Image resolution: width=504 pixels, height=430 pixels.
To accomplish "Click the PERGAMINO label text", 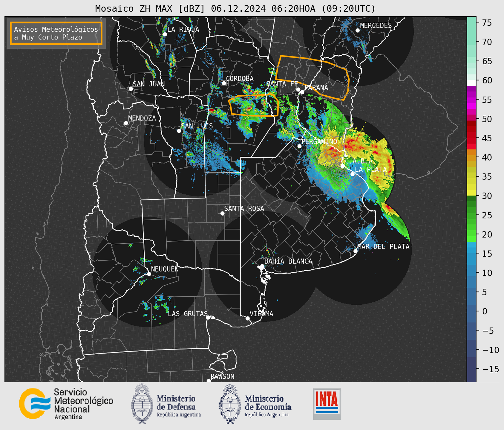I will [319, 141].
